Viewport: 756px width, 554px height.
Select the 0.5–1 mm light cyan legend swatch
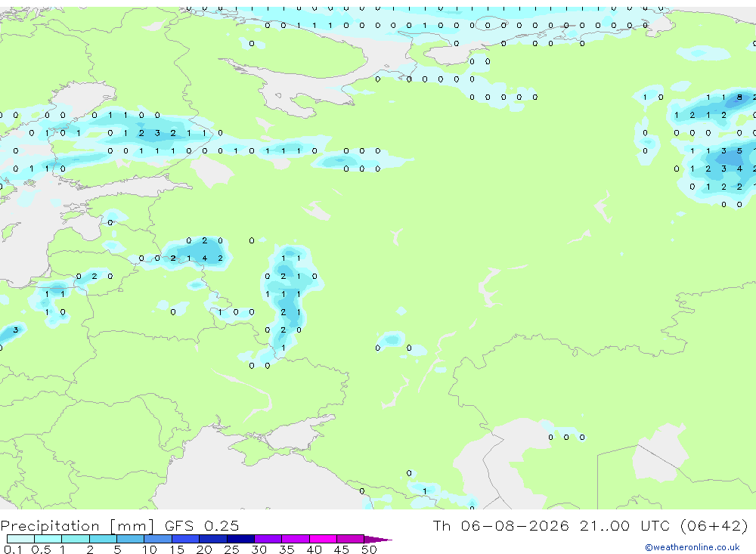[48, 539]
